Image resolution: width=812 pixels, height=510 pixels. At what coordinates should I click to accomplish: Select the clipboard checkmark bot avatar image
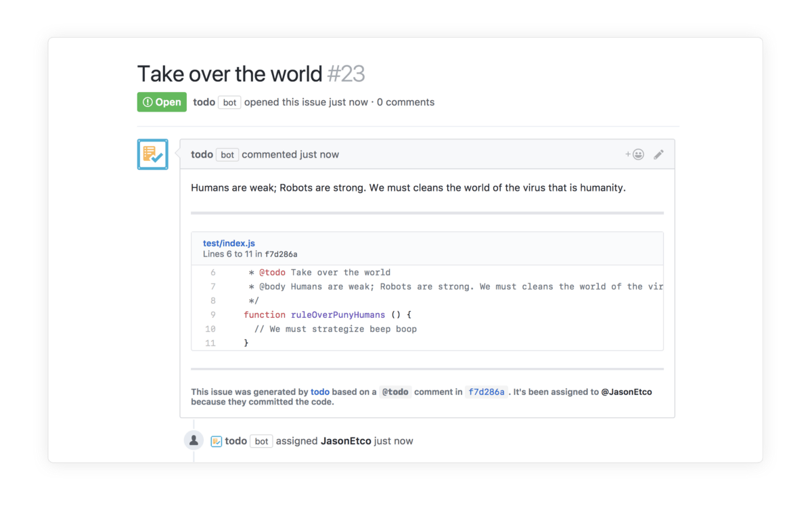click(152, 154)
